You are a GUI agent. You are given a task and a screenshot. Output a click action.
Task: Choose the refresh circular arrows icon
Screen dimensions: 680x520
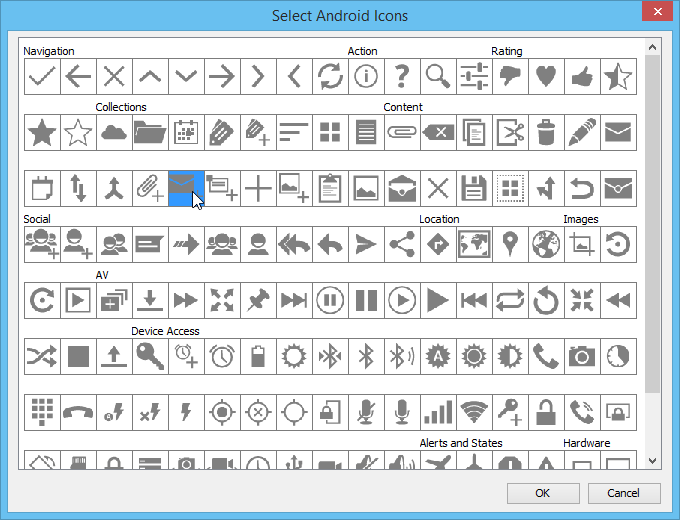(x=330, y=76)
